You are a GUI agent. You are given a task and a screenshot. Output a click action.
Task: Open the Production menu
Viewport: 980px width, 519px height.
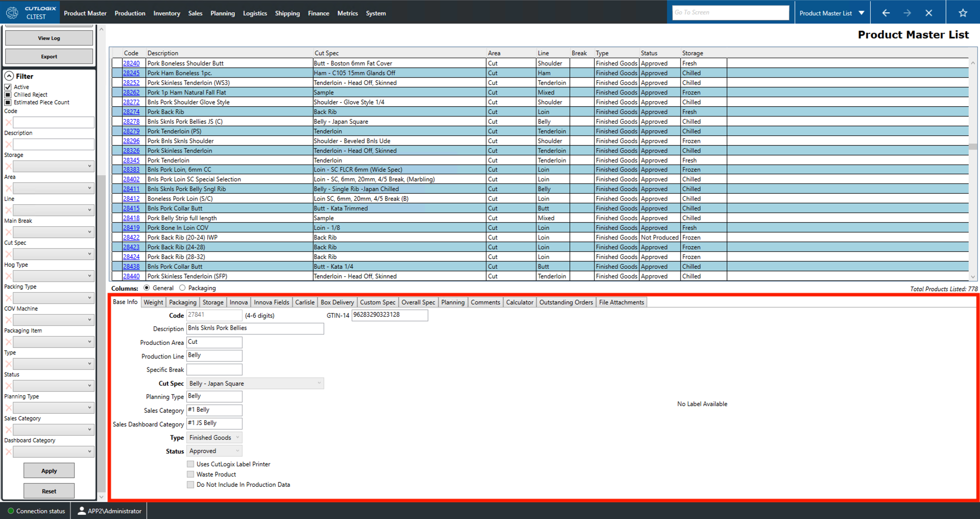click(130, 13)
